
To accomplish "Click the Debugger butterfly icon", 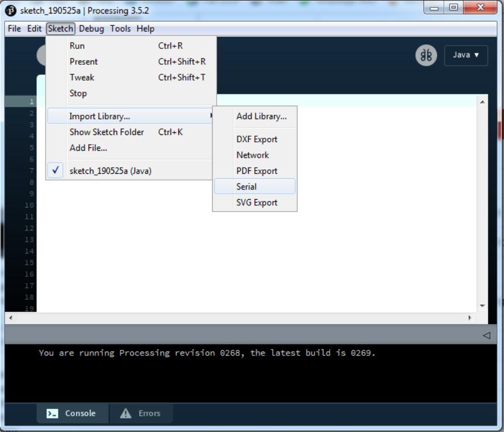I will [426, 55].
